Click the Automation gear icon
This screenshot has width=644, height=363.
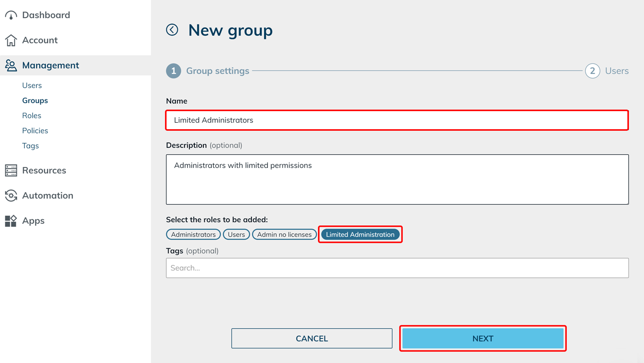pyautogui.click(x=11, y=196)
